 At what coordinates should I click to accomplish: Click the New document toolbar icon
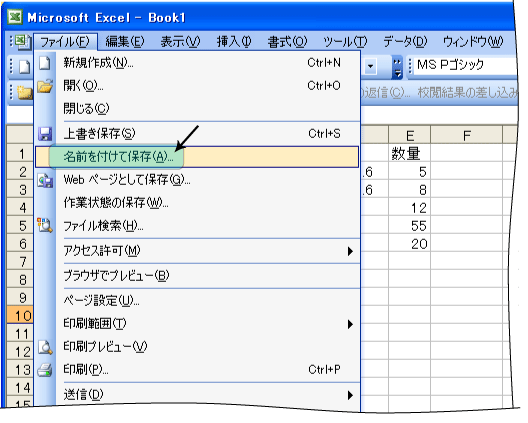coord(24,67)
